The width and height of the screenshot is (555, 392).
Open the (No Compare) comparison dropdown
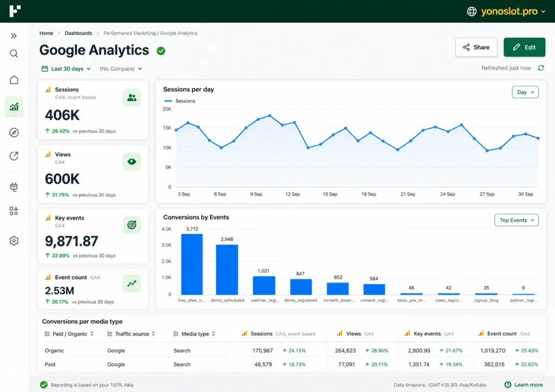point(121,69)
